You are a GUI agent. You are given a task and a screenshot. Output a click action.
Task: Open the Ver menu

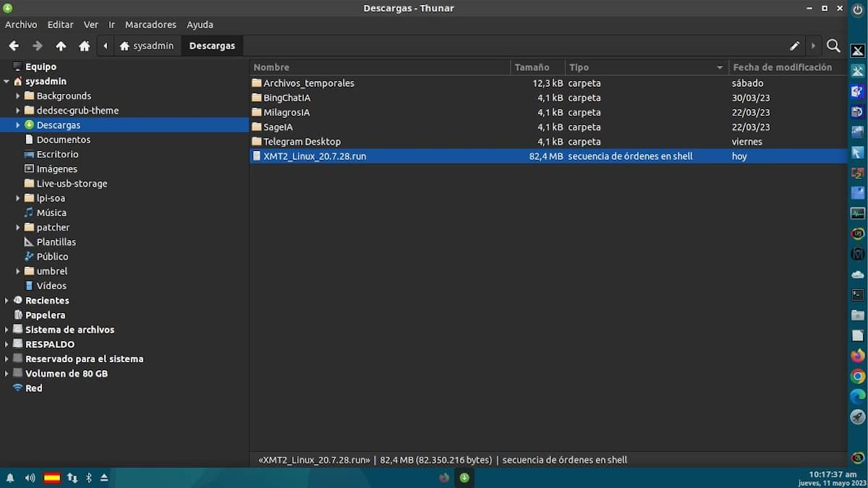(x=91, y=25)
